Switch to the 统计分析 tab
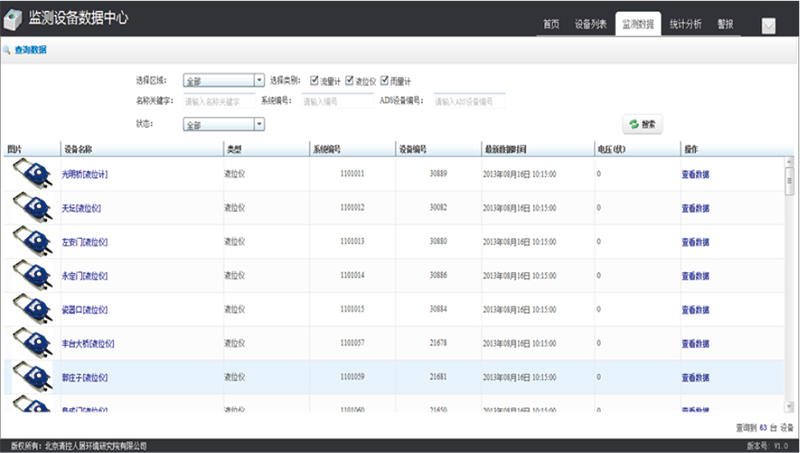Viewport: 800px width, 453px height. (685, 24)
